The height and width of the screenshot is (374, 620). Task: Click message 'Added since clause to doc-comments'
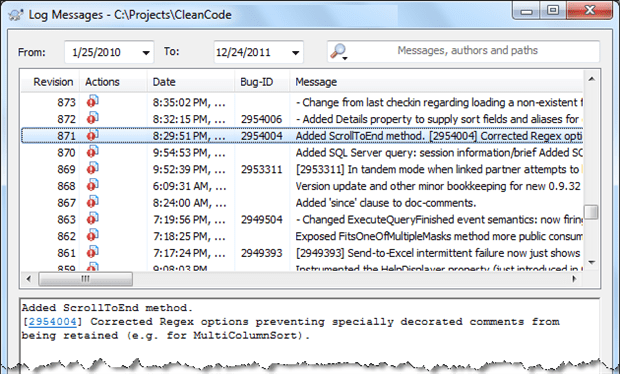pos(386,203)
